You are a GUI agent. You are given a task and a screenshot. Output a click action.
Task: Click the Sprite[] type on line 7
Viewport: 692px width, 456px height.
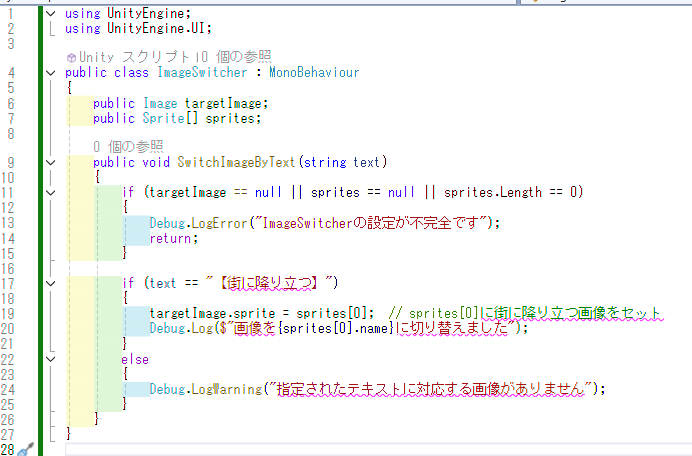coord(170,118)
